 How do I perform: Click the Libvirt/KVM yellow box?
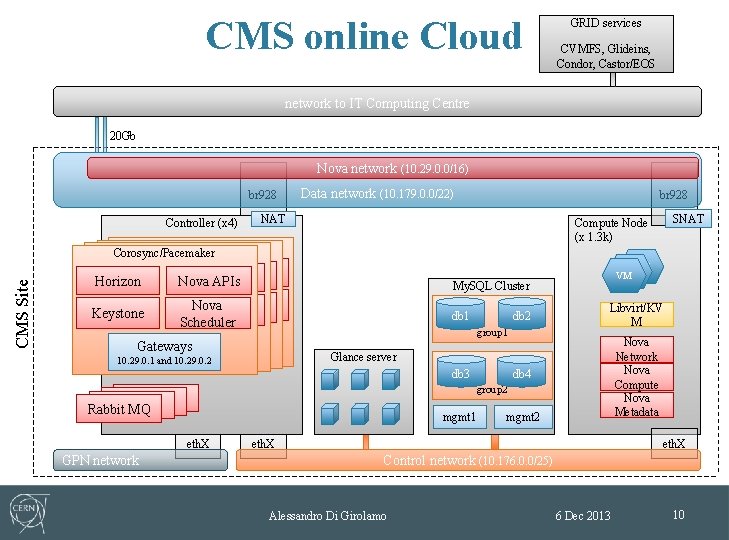(636, 314)
